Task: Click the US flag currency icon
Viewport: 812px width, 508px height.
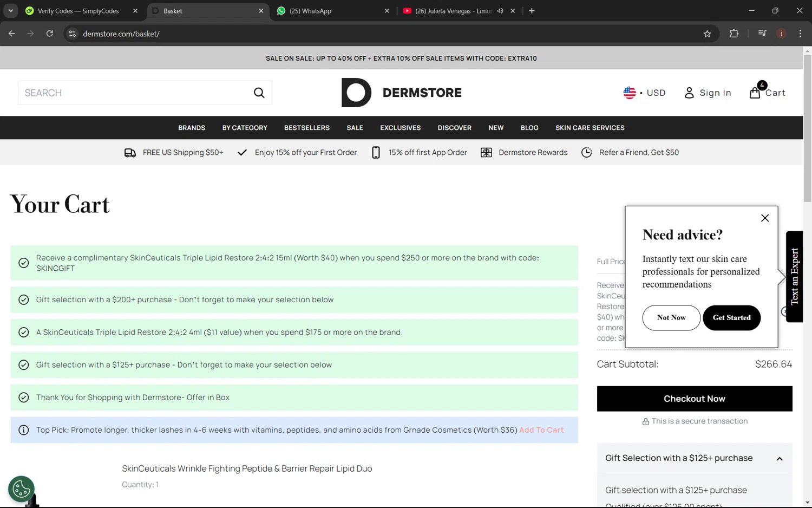Action: [630, 93]
